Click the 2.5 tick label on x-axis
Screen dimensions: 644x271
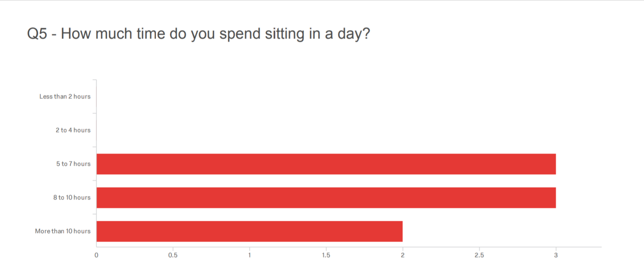[479, 255]
